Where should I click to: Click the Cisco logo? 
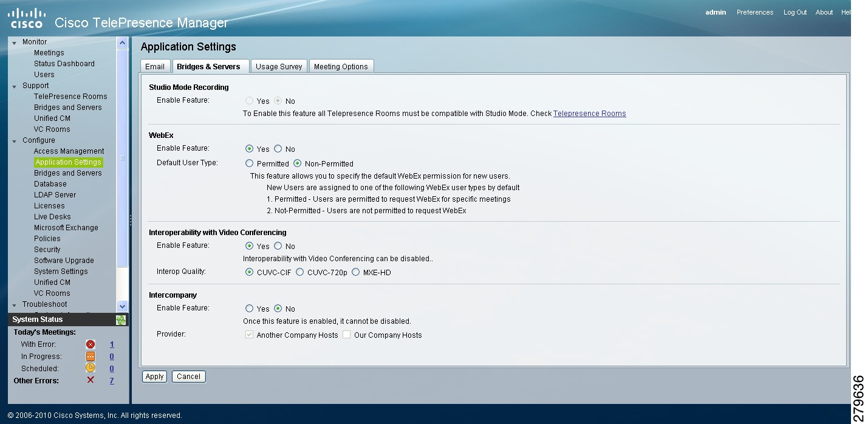point(26,18)
